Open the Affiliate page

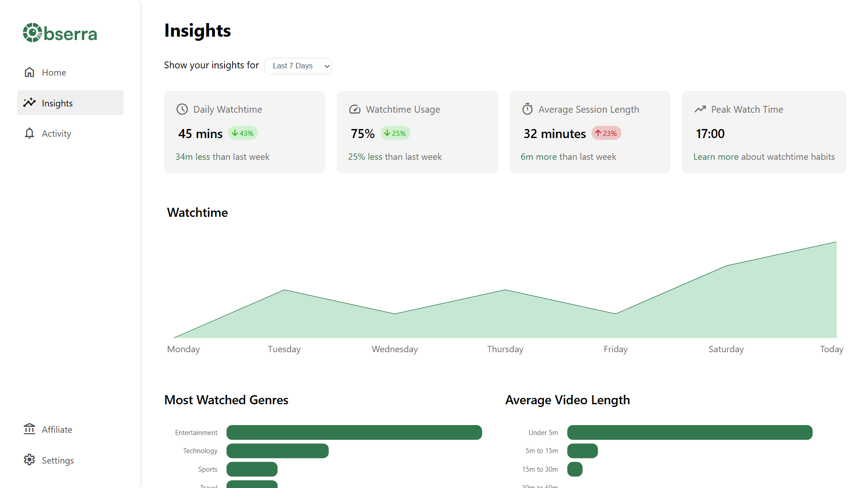[x=70, y=429]
